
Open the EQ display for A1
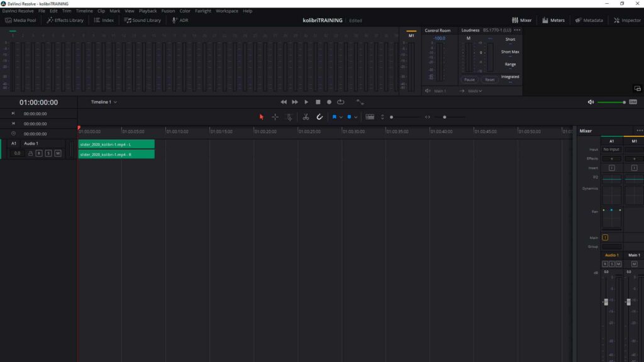[611, 178]
